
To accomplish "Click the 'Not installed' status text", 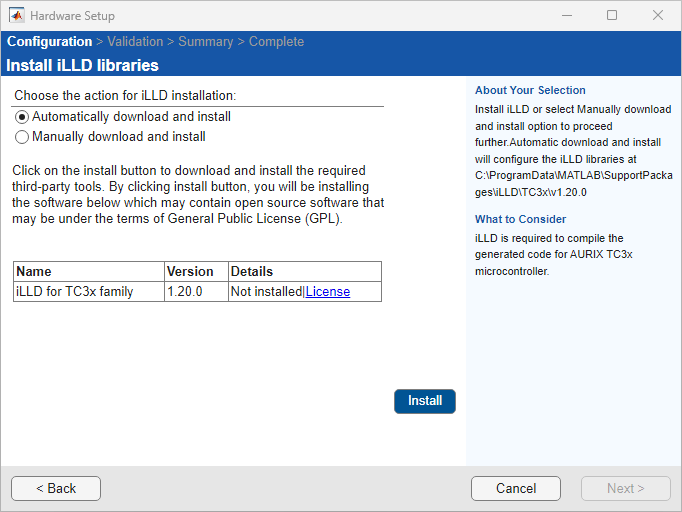I will [266, 291].
